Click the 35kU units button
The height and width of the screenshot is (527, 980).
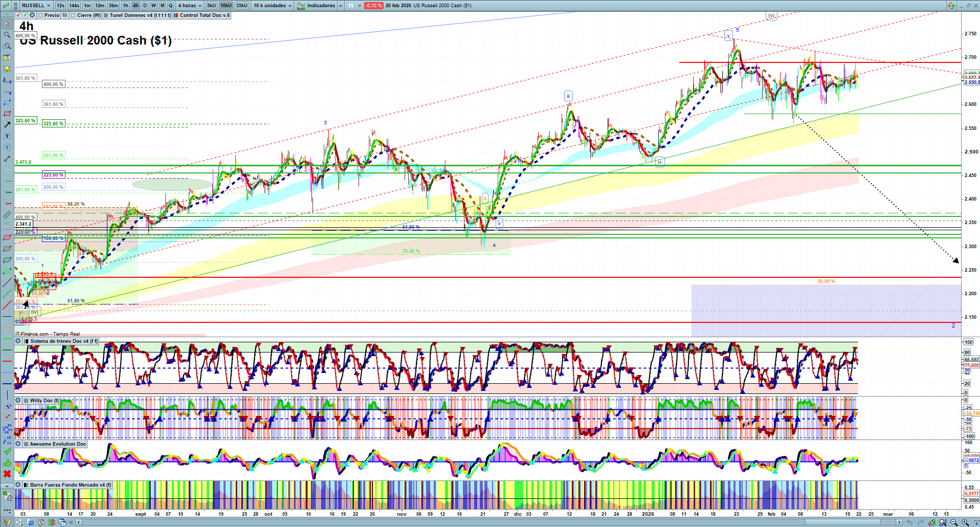242,6
